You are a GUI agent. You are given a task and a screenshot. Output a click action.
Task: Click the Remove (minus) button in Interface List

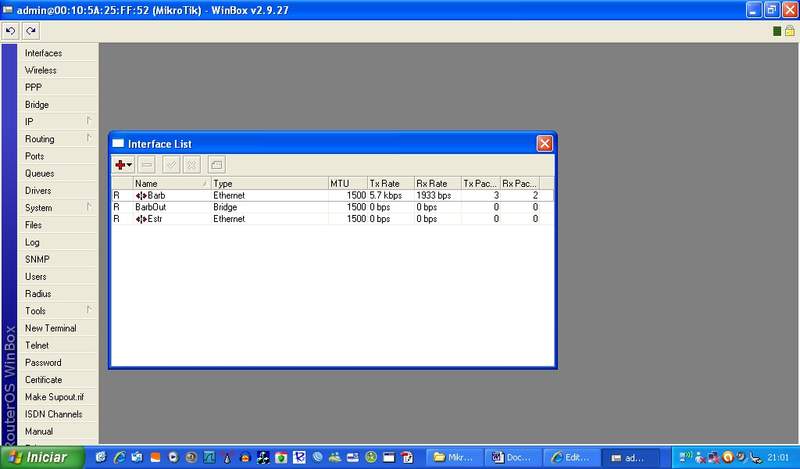coord(147,165)
